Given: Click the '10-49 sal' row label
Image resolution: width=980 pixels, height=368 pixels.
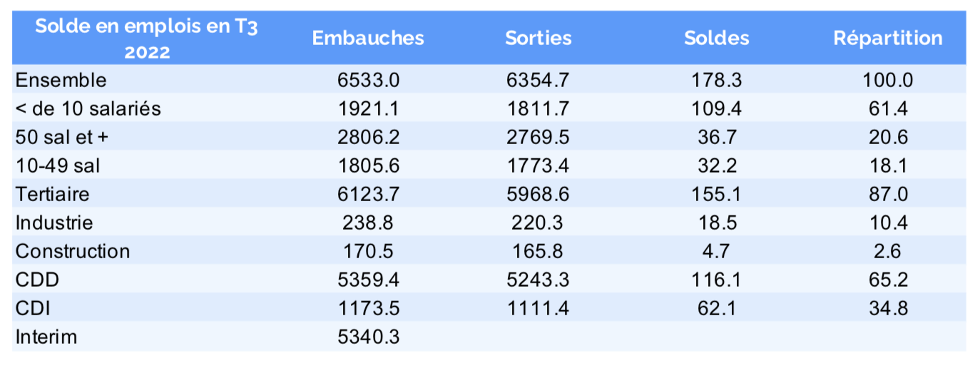Looking at the screenshot, I should point(58,165).
